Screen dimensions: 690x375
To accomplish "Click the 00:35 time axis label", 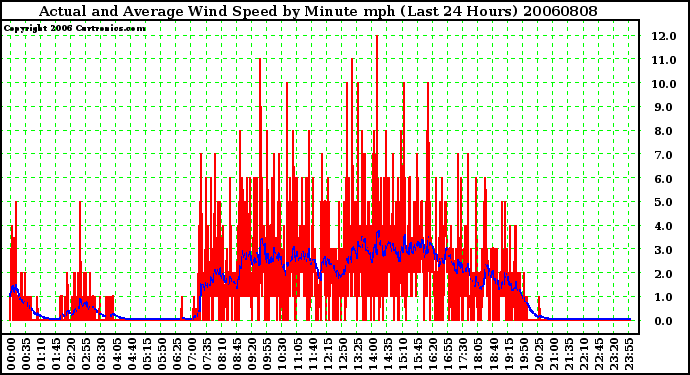I will tap(26, 354).
